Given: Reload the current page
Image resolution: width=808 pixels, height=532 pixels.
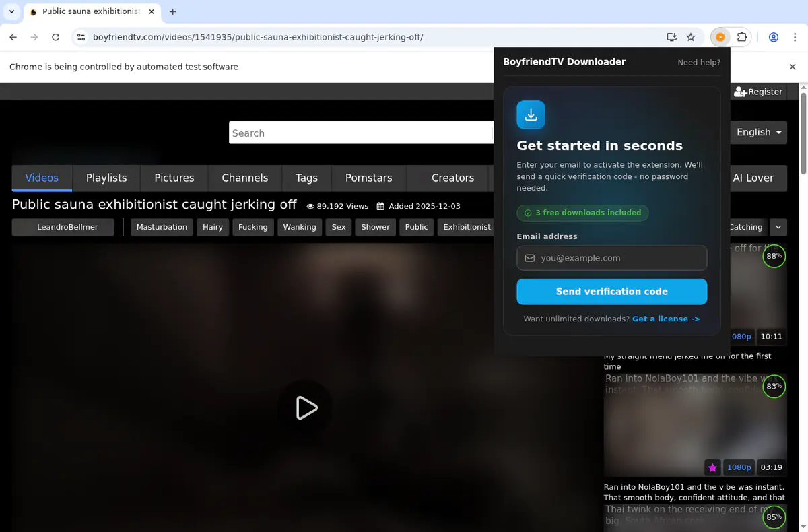Looking at the screenshot, I should click(x=56, y=37).
